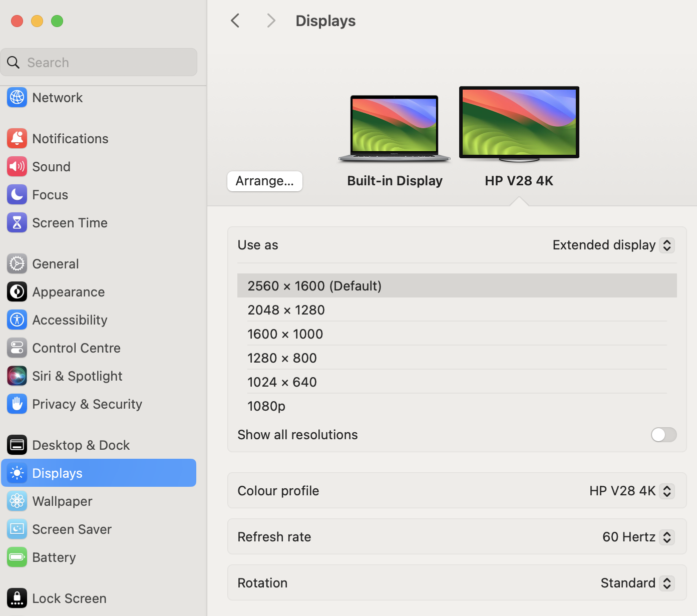Go back using the left chevron
The height and width of the screenshot is (616, 697).
(x=235, y=21)
